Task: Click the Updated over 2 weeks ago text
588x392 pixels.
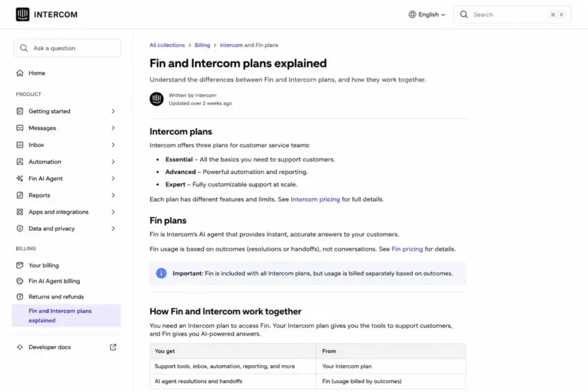Action: (x=200, y=103)
